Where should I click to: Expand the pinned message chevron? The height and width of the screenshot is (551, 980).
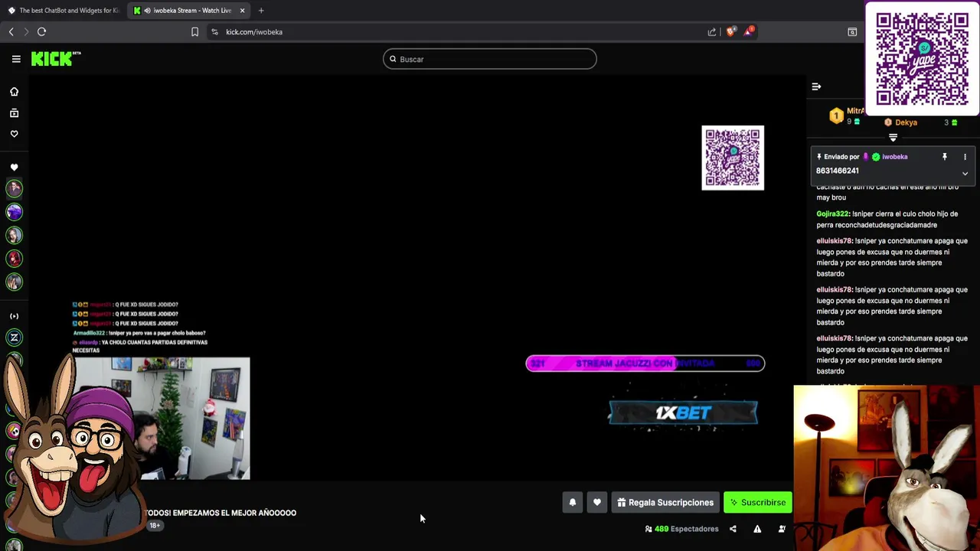[x=965, y=174]
